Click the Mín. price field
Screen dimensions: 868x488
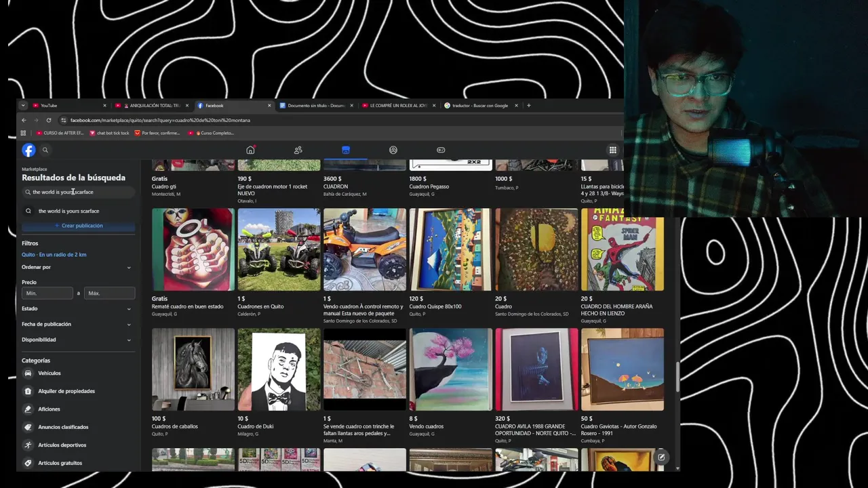(47, 293)
